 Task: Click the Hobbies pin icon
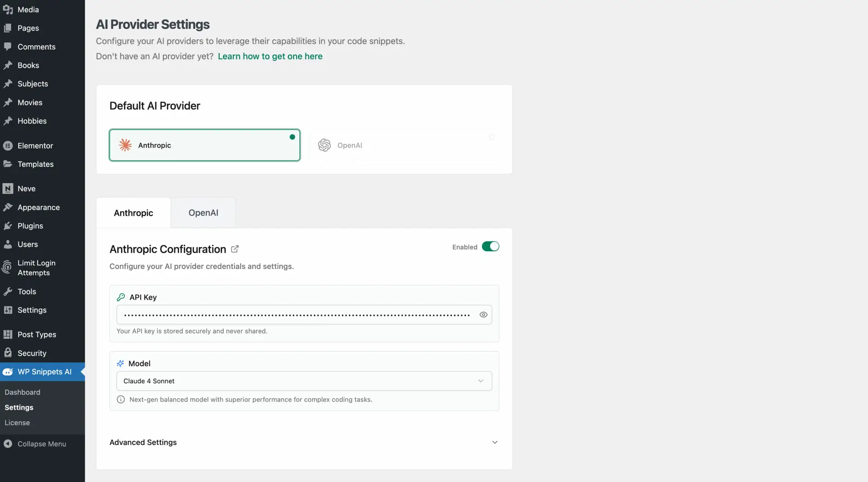(x=8, y=121)
